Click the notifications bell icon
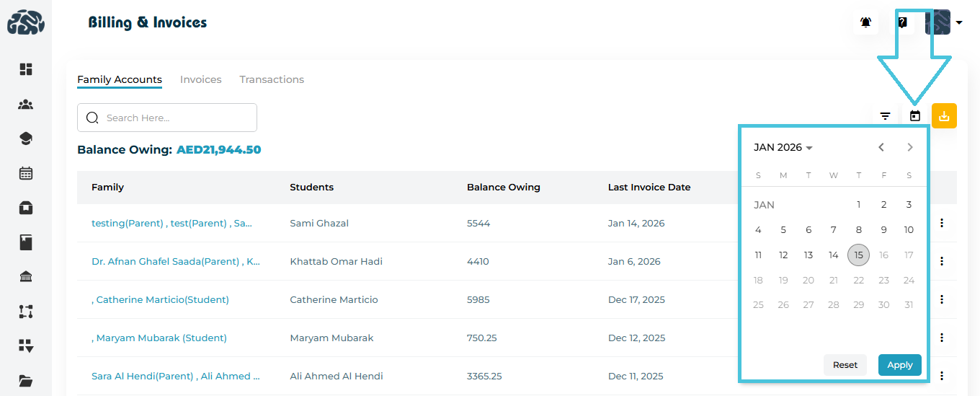This screenshot has height=396, width=980. 865,22
